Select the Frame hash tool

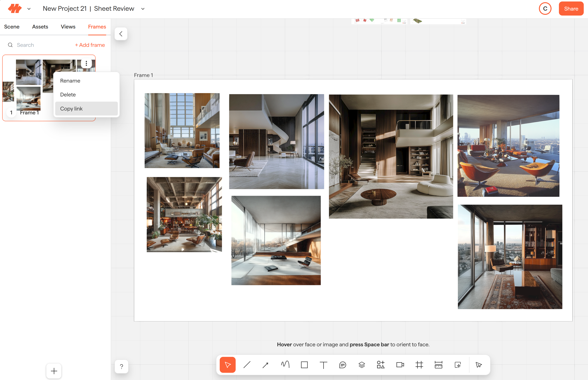click(x=419, y=365)
